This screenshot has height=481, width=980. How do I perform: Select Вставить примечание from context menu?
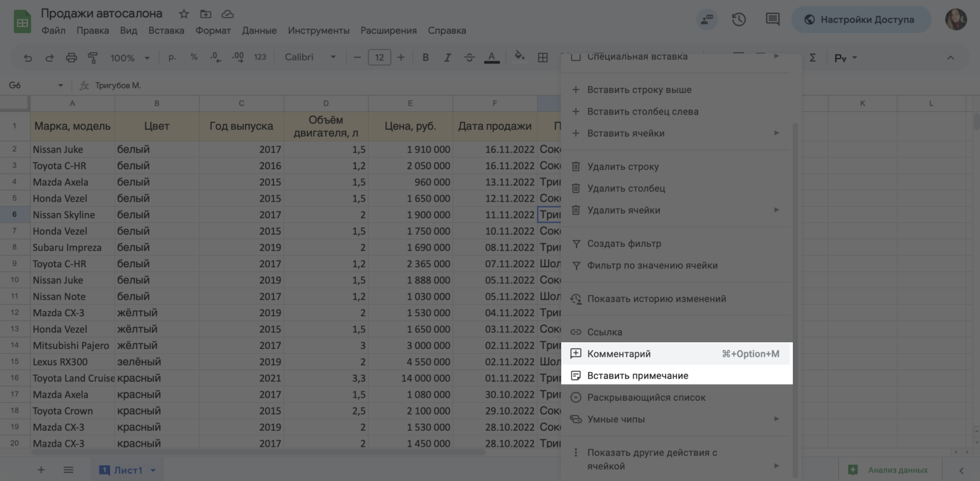coord(638,375)
